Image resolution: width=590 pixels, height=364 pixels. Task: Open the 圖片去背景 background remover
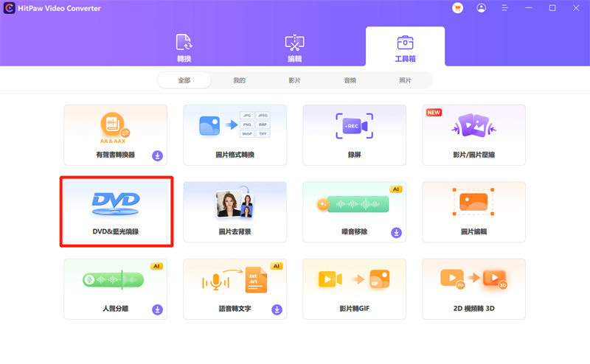pyautogui.click(x=235, y=212)
